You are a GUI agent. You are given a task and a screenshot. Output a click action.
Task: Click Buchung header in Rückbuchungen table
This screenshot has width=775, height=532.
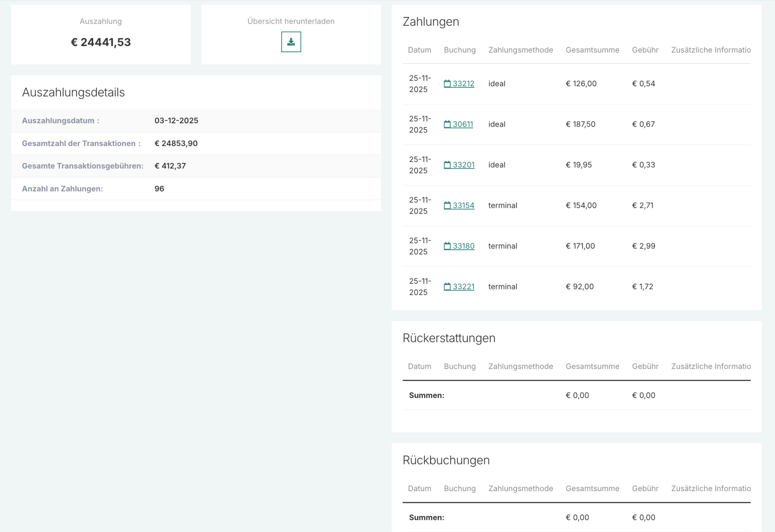(459, 488)
